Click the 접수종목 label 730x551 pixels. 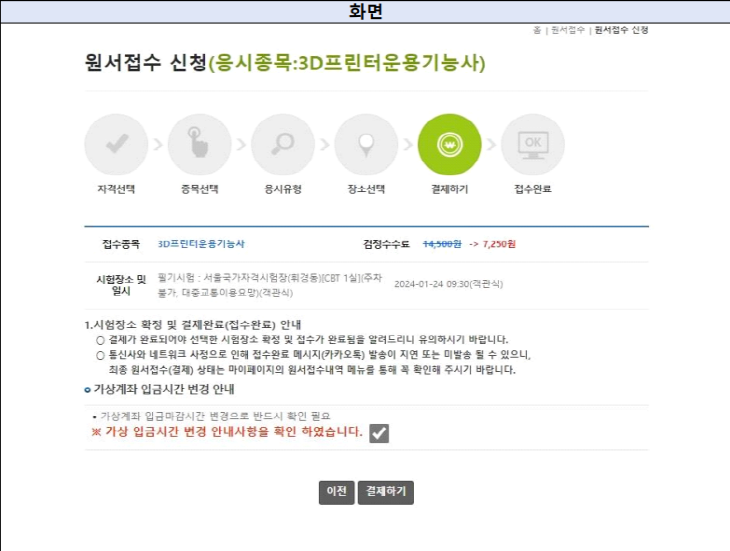point(121,244)
